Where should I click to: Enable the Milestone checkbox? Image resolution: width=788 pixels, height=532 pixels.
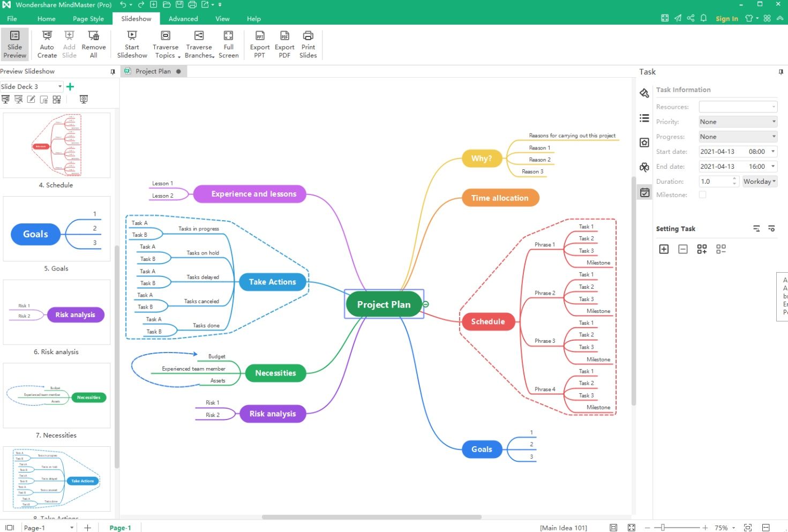[x=702, y=194]
